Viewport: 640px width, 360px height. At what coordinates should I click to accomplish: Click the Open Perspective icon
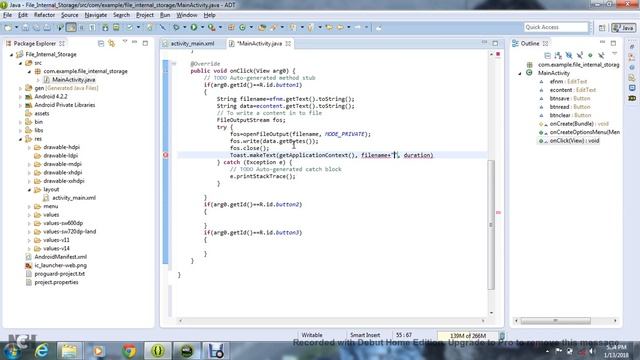click(x=602, y=28)
